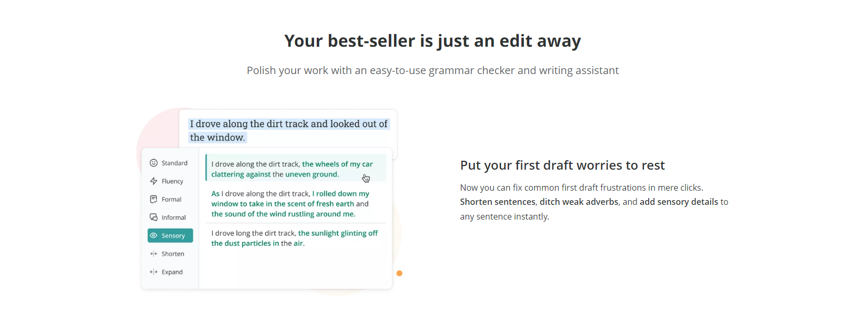Viewport: 868px width, 322px height.
Task: Click the highlighted "I drove along" sentence
Action: (x=289, y=130)
